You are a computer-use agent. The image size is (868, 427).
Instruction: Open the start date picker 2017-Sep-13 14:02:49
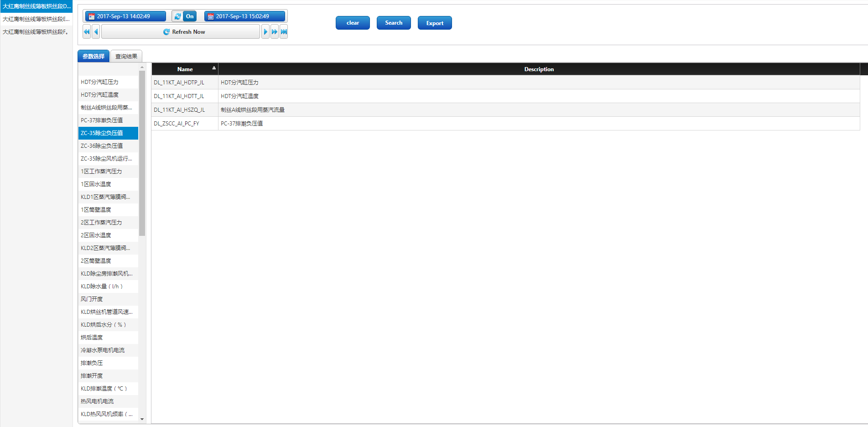pyautogui.click(x=125, y=16)
